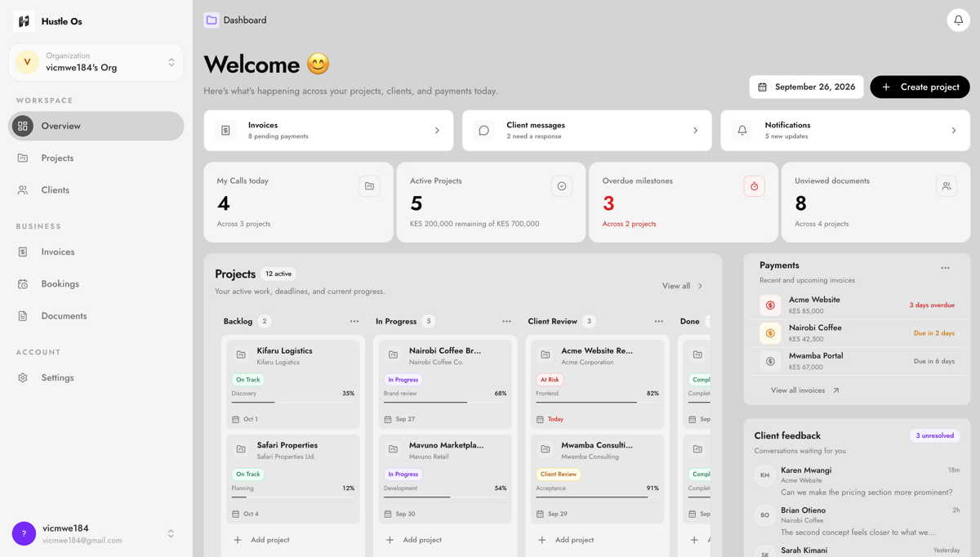Click the purple user avatar at bottom
This screenshot has width=980, height=557.
click(24, 533)
